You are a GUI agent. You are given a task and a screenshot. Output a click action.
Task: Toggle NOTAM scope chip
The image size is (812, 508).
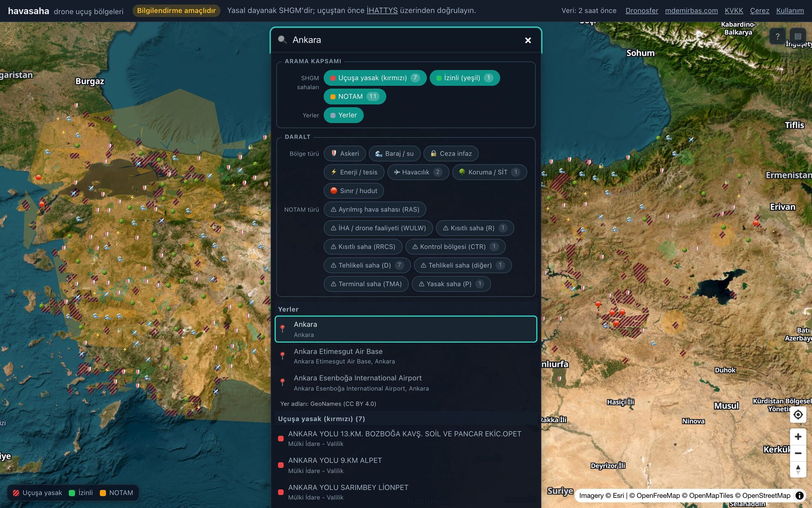(354, 96)
